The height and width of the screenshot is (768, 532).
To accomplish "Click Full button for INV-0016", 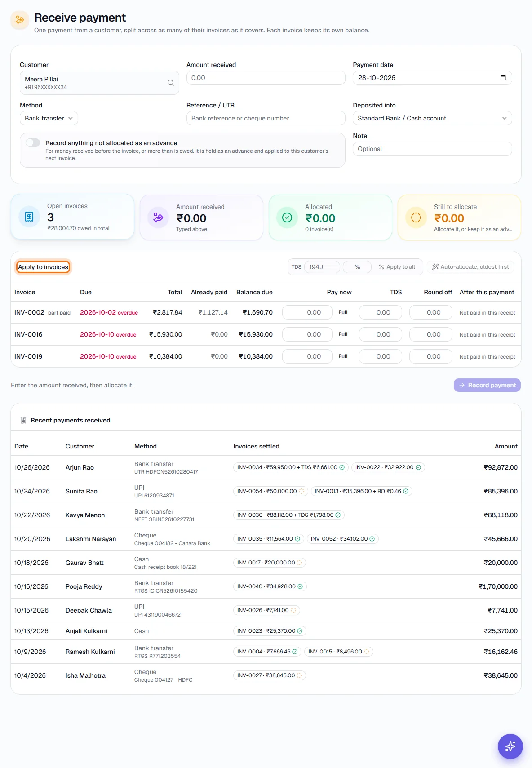I will (343, 334).
